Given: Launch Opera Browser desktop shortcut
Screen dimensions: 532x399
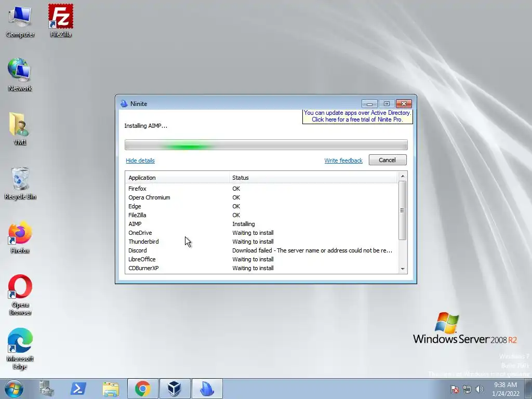Looking at the screenshot, I should (20, 295).
